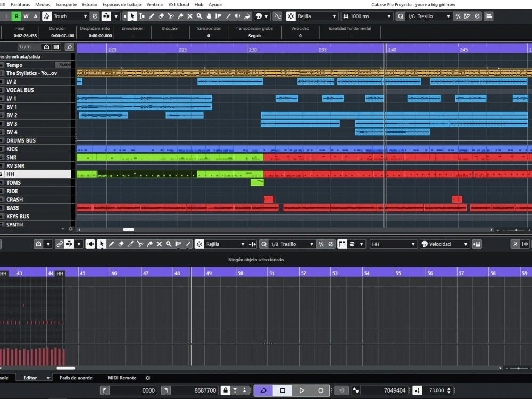
Task: Open the Rejilla snap type dropdown in top toolbar
Action: (x=317, y=16)
